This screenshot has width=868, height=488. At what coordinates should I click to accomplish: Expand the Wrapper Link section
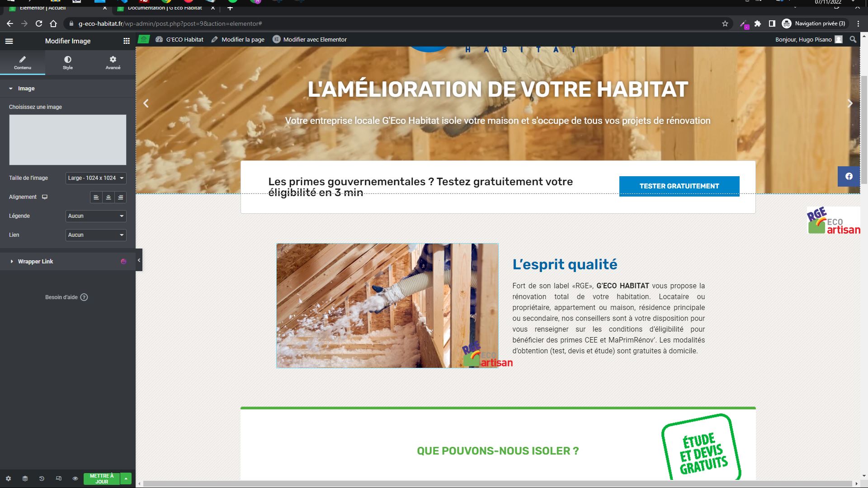click(x=35, y=262)
